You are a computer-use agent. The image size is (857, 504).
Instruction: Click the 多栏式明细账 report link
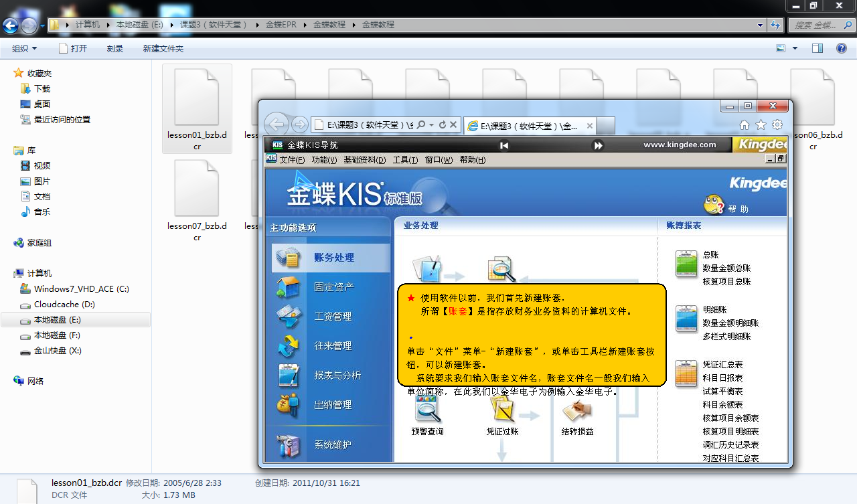click(x=726, y=337)
